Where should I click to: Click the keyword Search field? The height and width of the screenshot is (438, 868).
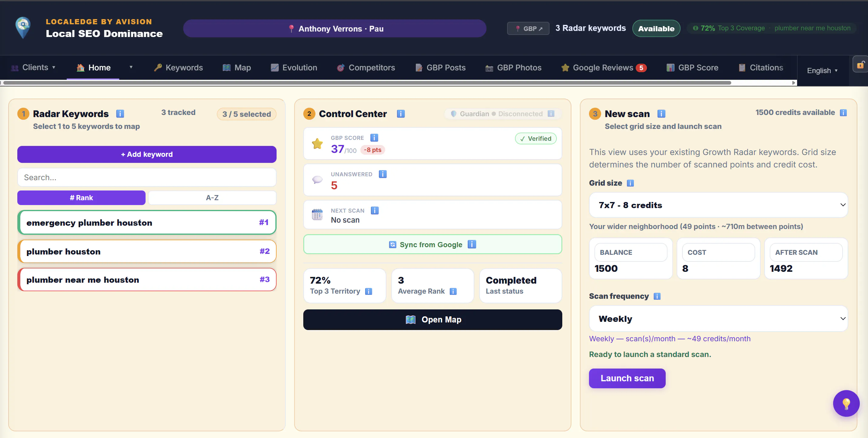[x=147, y=177]
